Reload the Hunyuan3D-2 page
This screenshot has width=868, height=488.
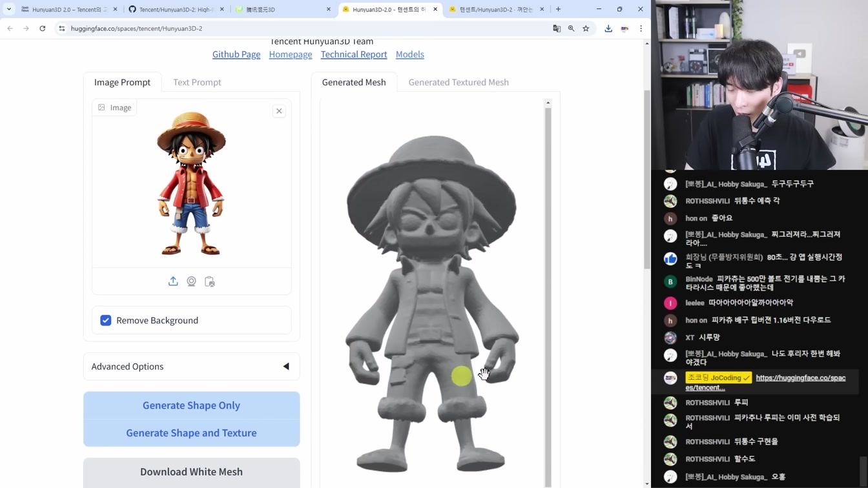(x=43, y=28)
